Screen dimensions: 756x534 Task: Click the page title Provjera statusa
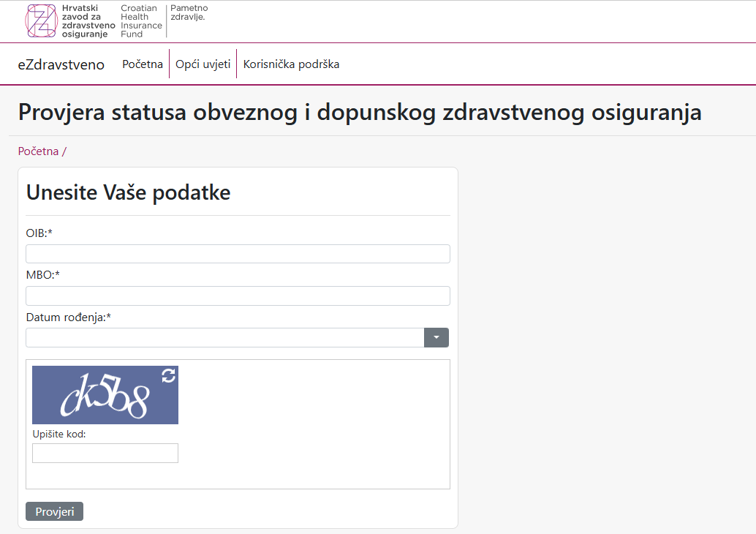pos(359,112)
